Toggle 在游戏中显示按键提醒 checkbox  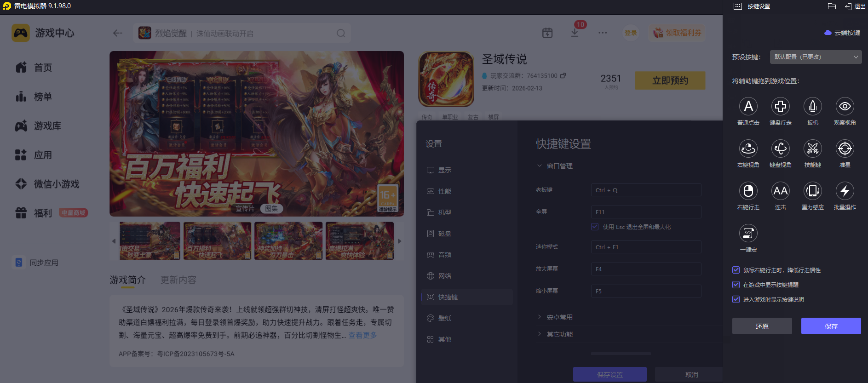(x=736, y=285)
